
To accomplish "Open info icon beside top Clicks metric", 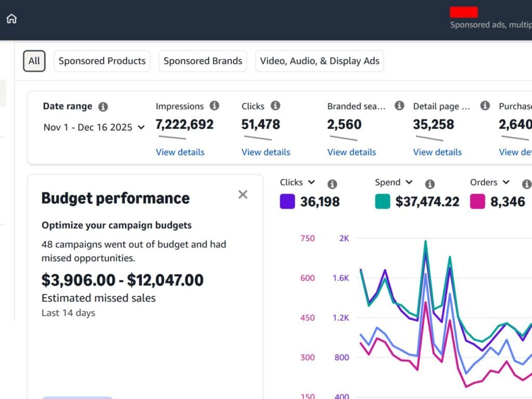I will click(x=275, y=105).
